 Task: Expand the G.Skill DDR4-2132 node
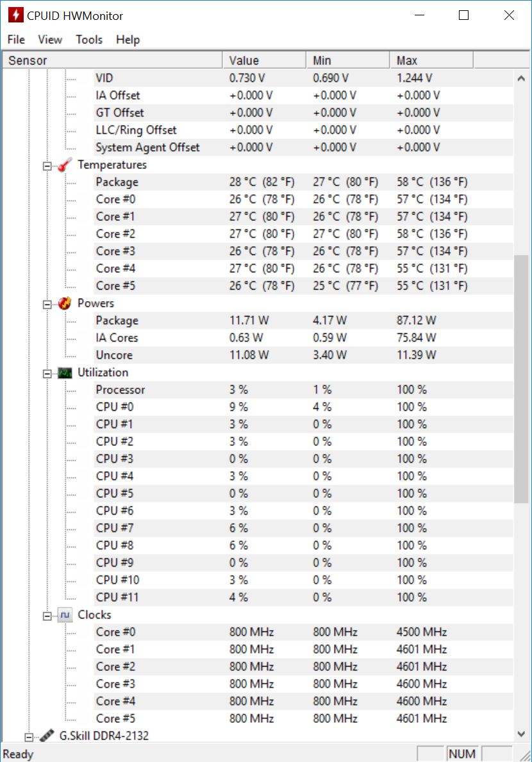[28, 736]
